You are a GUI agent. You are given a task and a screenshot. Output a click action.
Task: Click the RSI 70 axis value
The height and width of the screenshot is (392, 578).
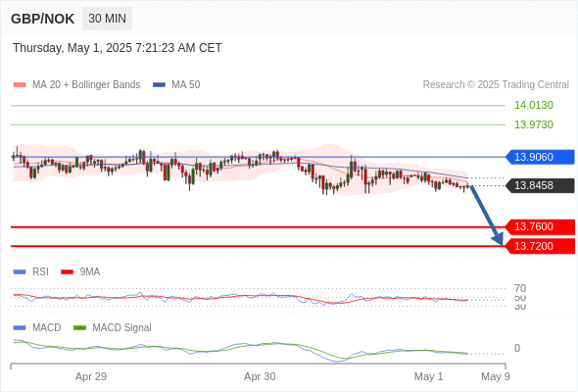click(520, 288)
